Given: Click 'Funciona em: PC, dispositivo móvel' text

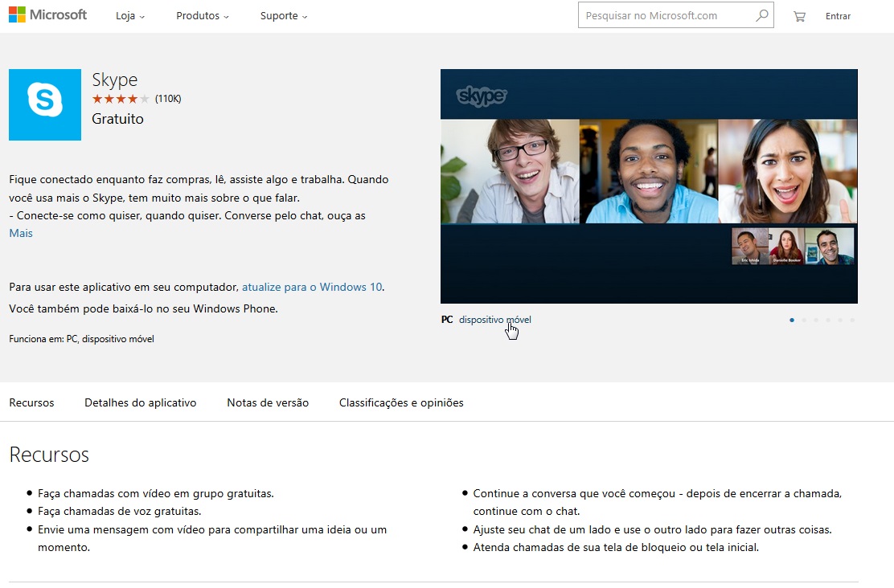Looking at the screenshot, I should (x=81, y=339).
